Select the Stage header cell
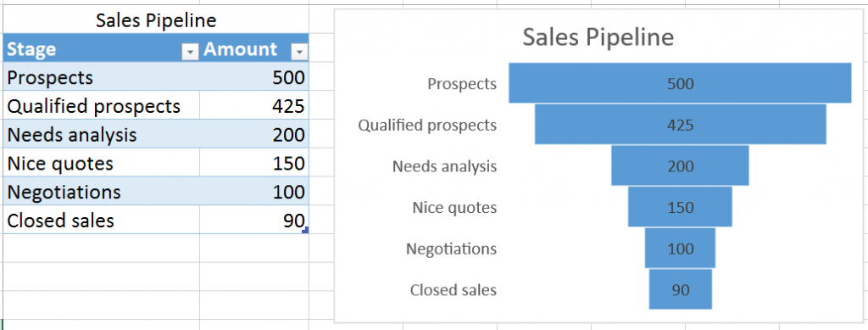The image size is (868, 330). coord(102,48)
